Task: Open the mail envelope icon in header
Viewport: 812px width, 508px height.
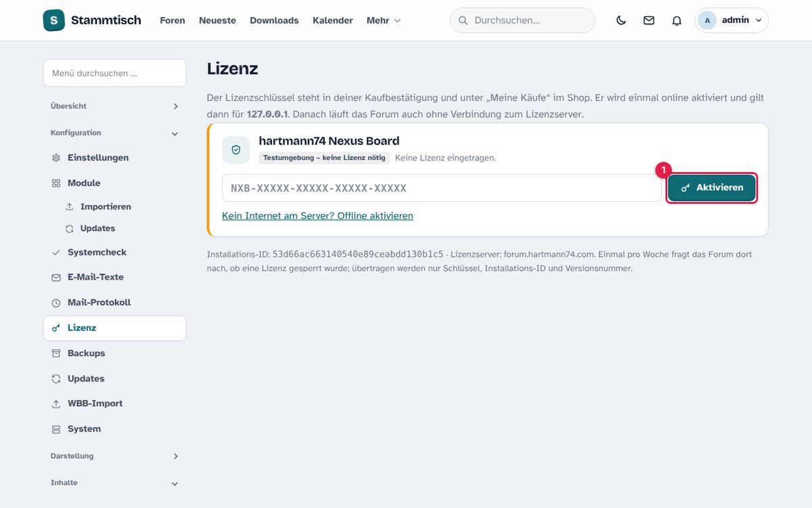Action: [649, 20]
